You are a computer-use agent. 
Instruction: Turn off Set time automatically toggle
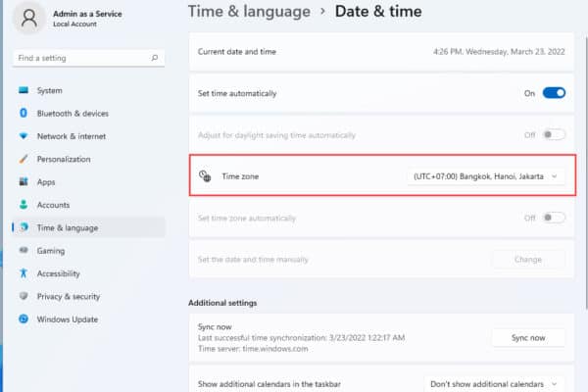[x=554, y=93]
